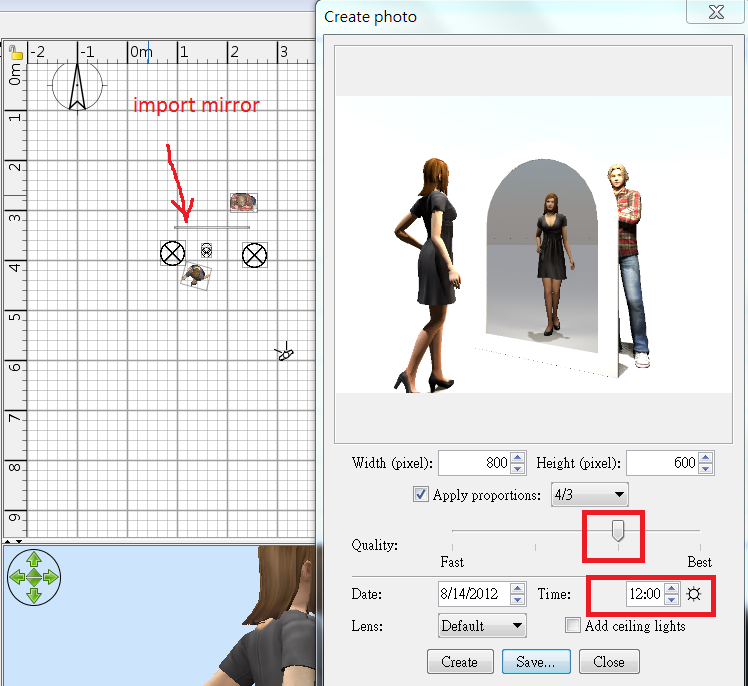Uncheck Apply proportions checkbox
Image resolution: width=748 pixels, height=686 pixels.
coord(421,494)
